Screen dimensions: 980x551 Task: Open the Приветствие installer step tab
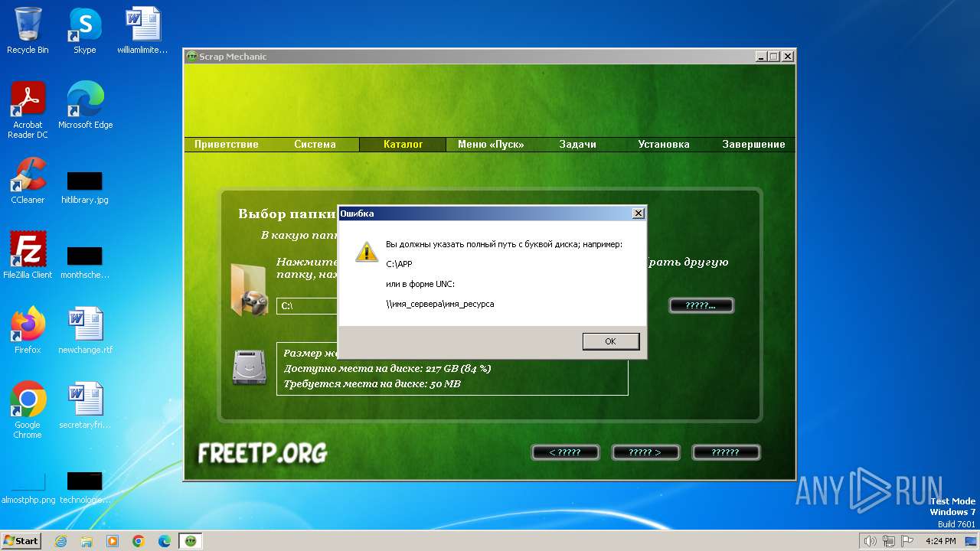pyautogui.click(x=226, y=144)
